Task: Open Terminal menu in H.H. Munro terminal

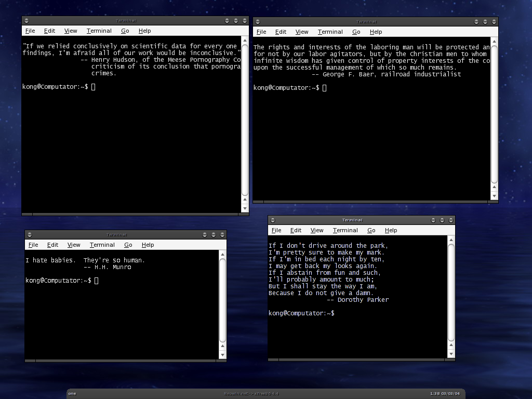Action: tap(102, 245)
